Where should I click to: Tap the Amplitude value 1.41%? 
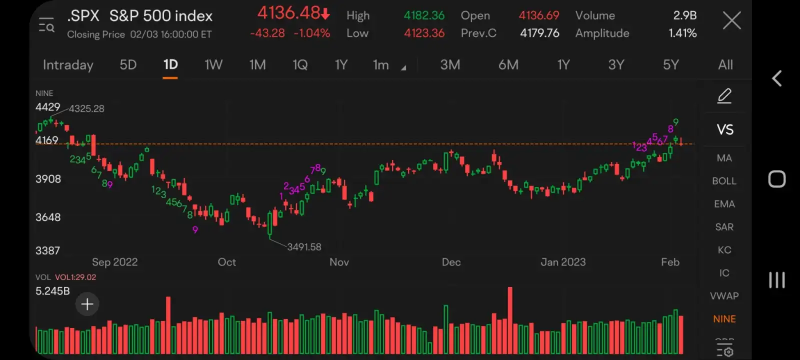683,34
